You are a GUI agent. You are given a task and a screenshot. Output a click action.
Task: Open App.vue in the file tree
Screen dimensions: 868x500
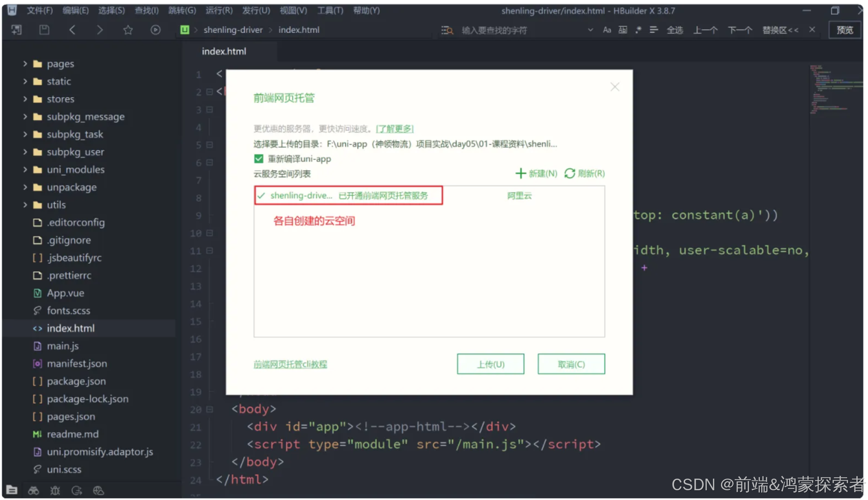coord(65,293)
